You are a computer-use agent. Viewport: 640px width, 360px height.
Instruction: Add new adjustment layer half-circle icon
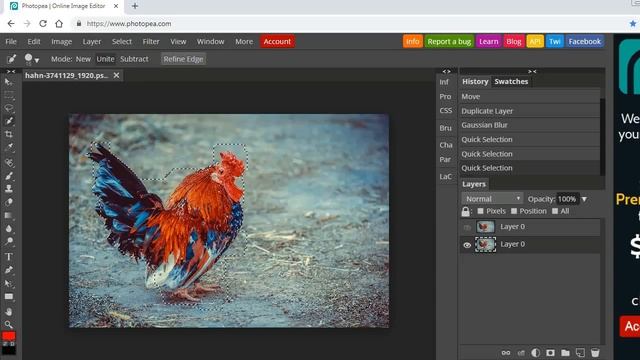(536, 353)
